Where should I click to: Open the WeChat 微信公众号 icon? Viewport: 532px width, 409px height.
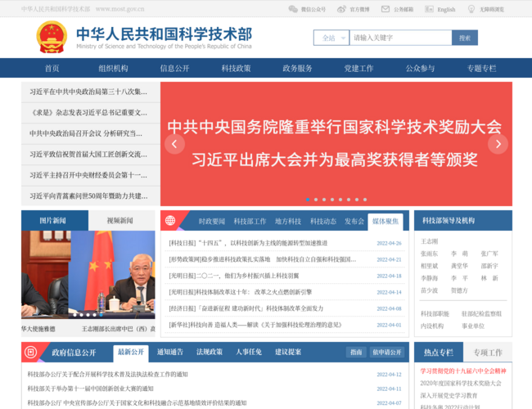pos(293,9)
